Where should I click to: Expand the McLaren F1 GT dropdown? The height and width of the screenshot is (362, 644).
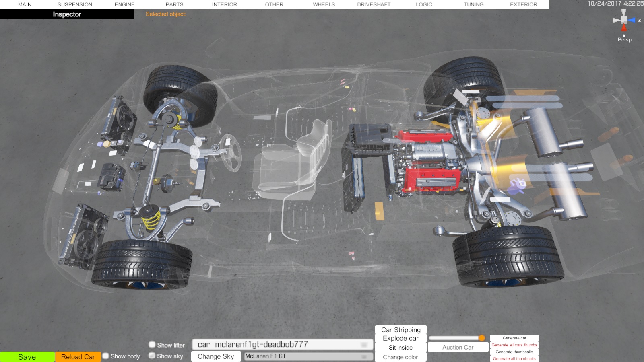point(308,356)
